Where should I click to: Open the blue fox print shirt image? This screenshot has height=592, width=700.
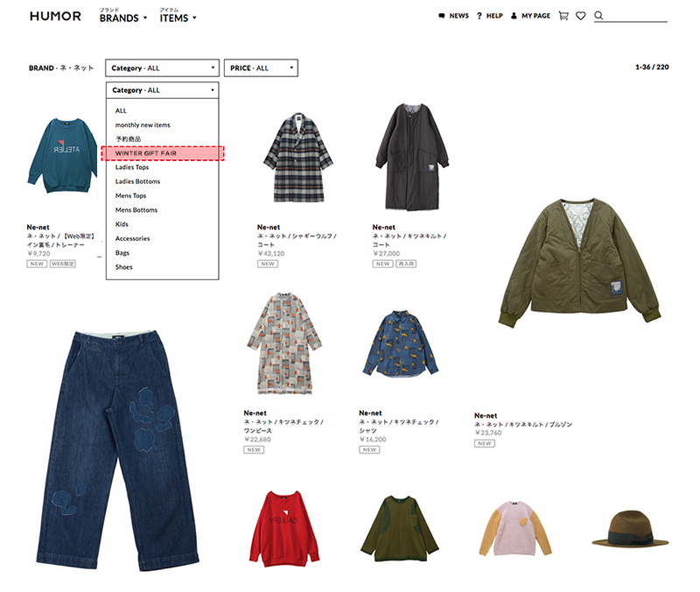pos(400,343)
